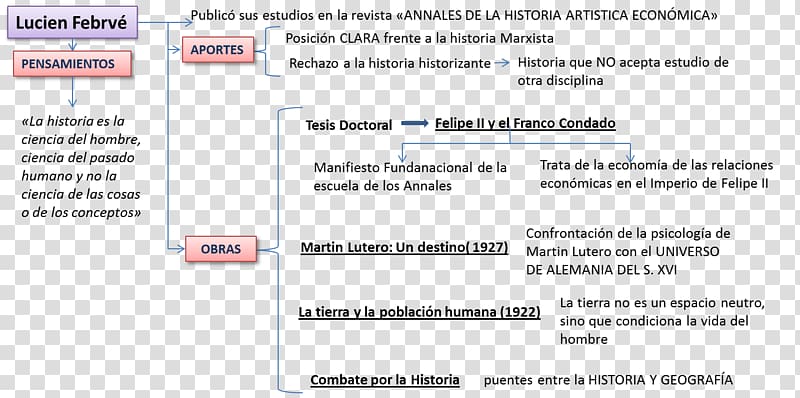Click the italic quote La historia es la ciencia

[x=81, y=167]
